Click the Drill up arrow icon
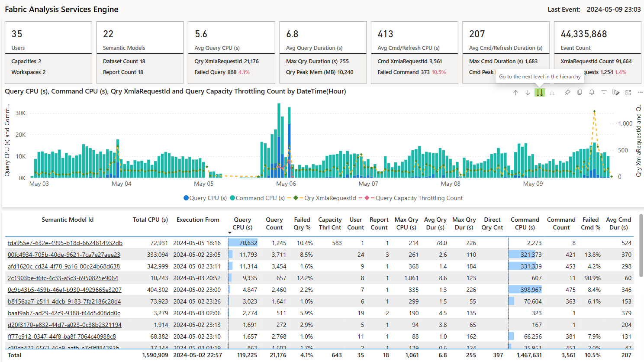 coord(515,93)
